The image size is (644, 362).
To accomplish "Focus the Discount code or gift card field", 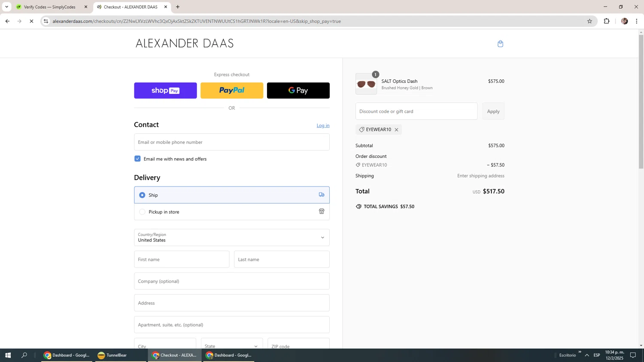I will tap(416, 111).
